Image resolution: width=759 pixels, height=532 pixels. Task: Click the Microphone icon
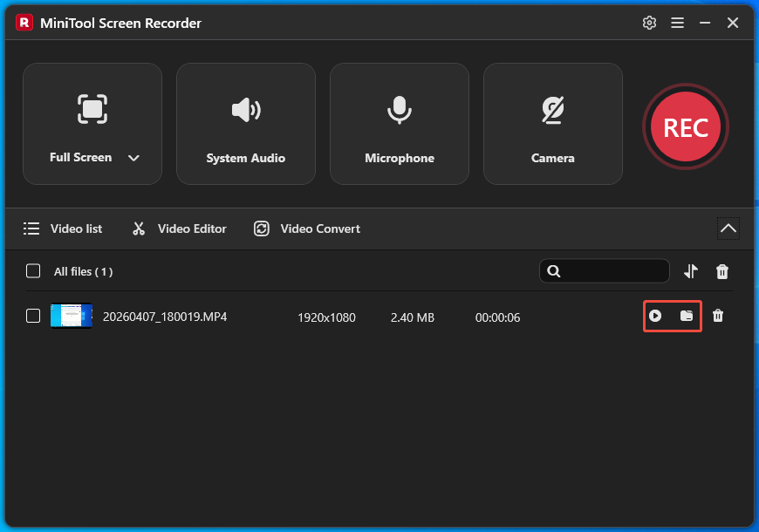coord(400,110)
